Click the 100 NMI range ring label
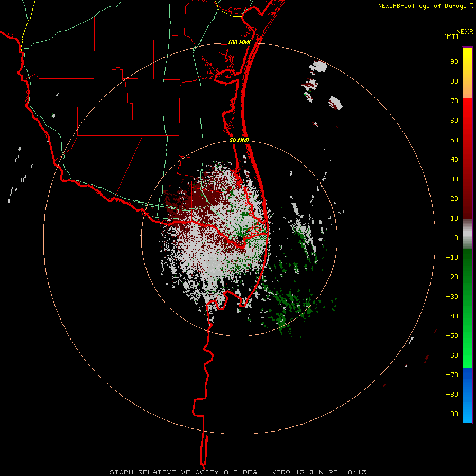Image resolution: width=476 pixels, height=476 pixels. 239,42
